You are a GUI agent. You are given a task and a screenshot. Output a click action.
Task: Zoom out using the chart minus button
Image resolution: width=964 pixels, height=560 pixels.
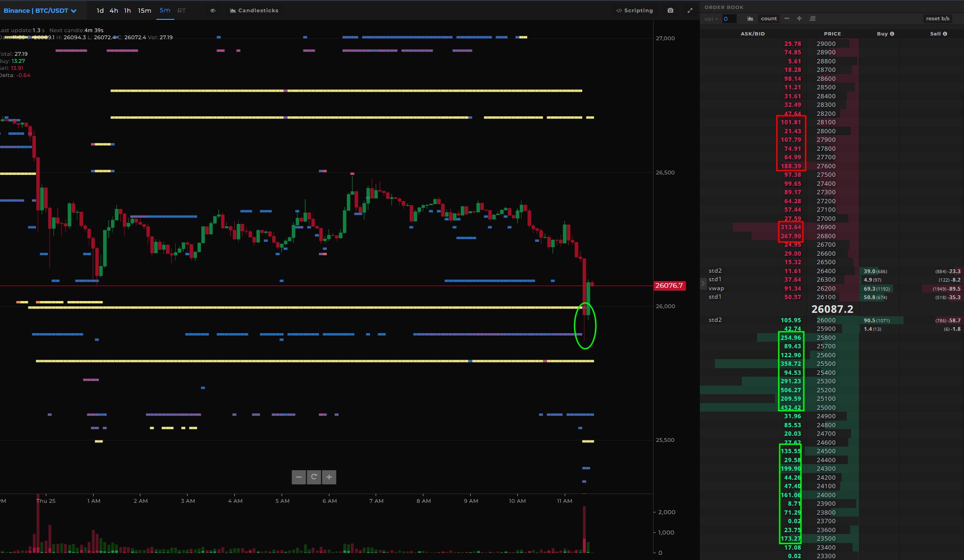[x=299, y=477]
